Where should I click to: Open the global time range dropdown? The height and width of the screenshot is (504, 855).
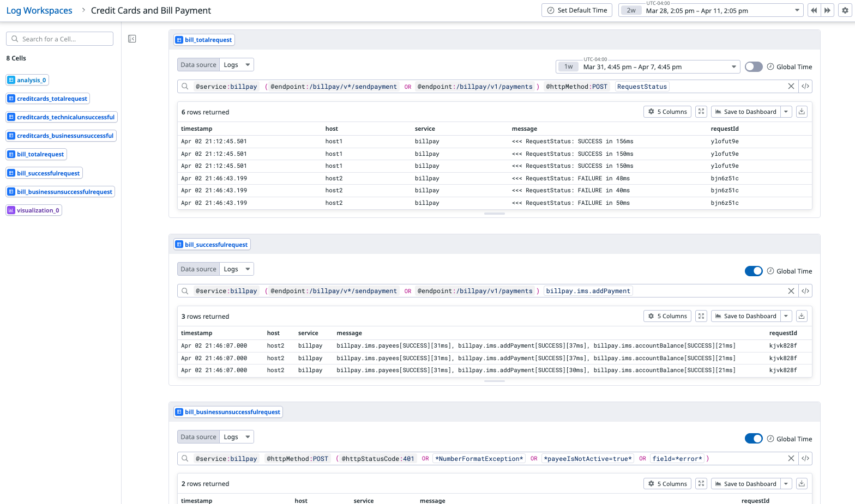tap(797, 10)
